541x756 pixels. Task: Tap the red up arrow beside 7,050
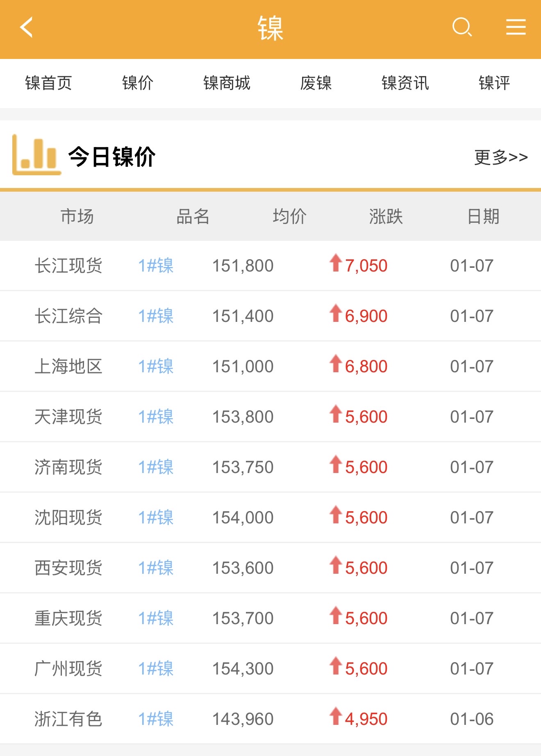point(336,263)
